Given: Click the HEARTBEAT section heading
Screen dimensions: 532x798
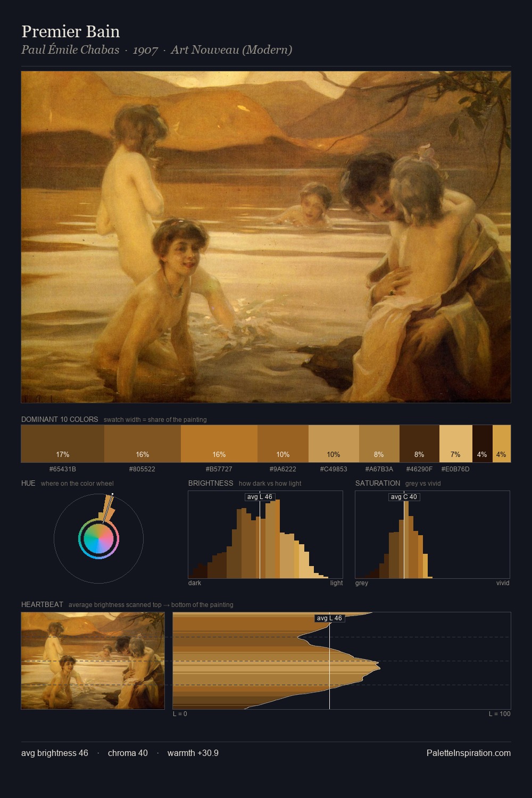Looking at the screenshot, I should [42, 604].
